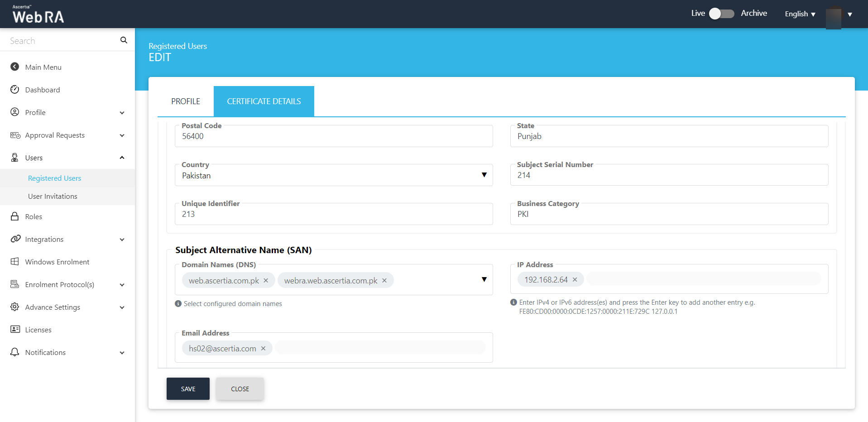Click the Roles padlock icon
868x422 pixels.
tap(15, 216)
